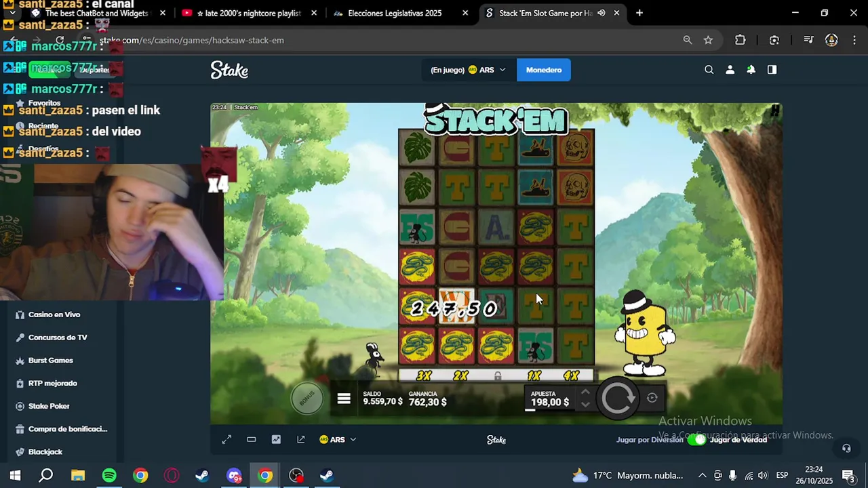Open Windows taskbar search
The height and width of the screenshot is (488, 868).
(x=45, y=475)
